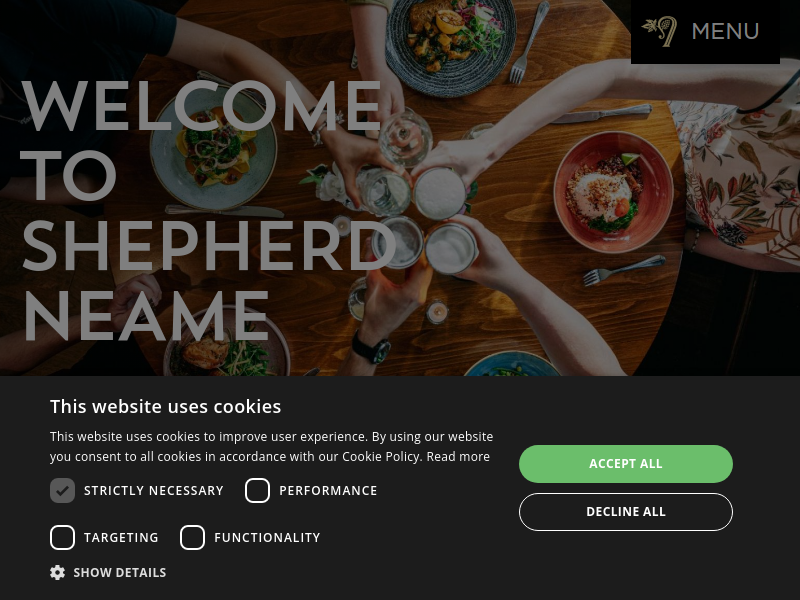
Task: Click the PERFORMANCE label text
Action: click(x=328, y=491)
